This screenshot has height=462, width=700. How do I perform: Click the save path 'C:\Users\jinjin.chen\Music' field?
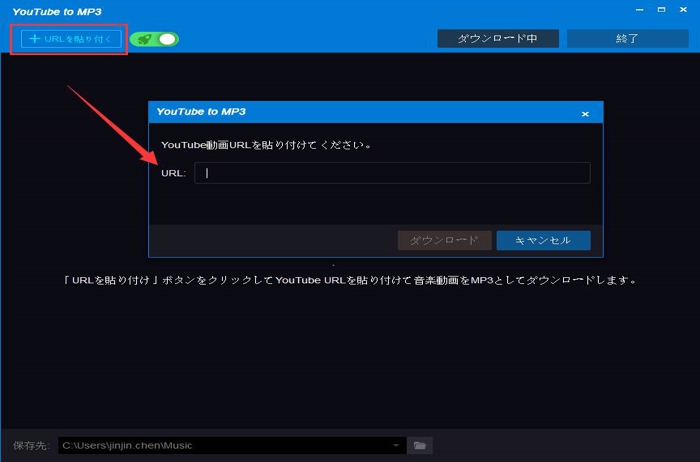point(232,445)
